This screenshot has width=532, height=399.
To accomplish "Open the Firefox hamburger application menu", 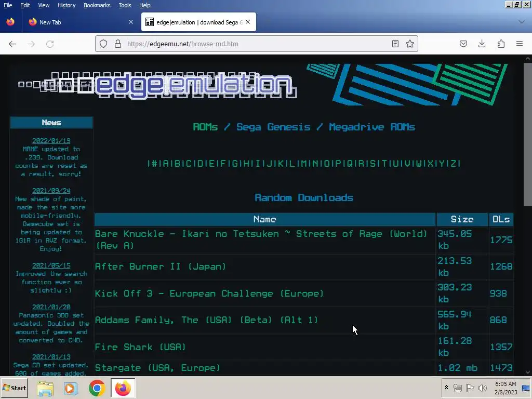I will (520, 44).
